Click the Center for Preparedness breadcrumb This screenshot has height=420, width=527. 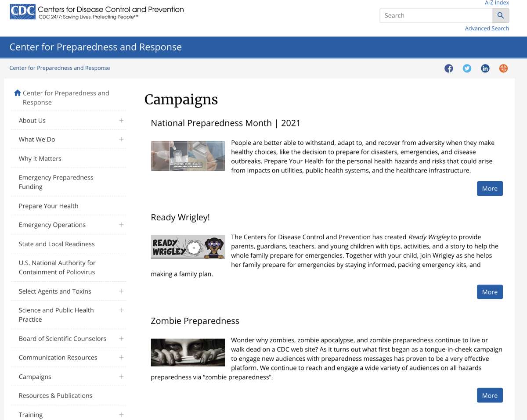pyautogui.click(x=60, y=68)
